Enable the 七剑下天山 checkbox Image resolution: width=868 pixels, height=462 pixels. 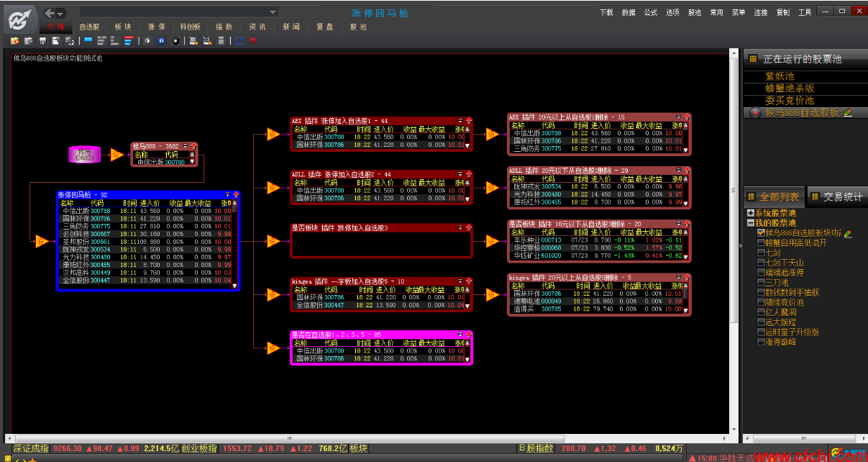click(x=761, y=263)
